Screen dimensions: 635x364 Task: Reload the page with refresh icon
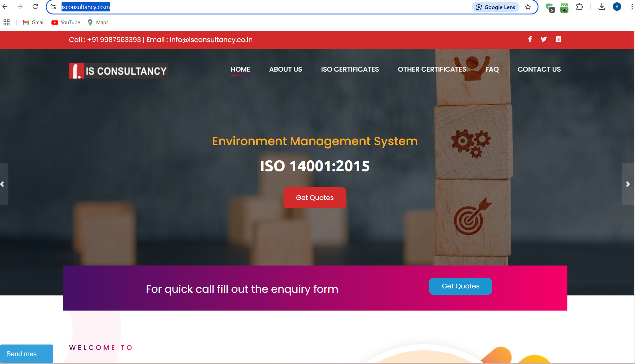click(x=35, y=7)
